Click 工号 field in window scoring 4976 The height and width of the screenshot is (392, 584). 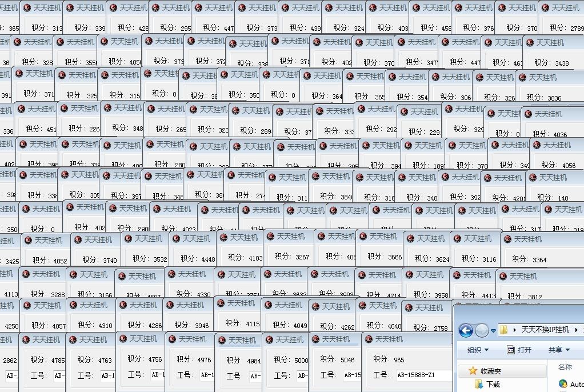[x=207, y=375]
